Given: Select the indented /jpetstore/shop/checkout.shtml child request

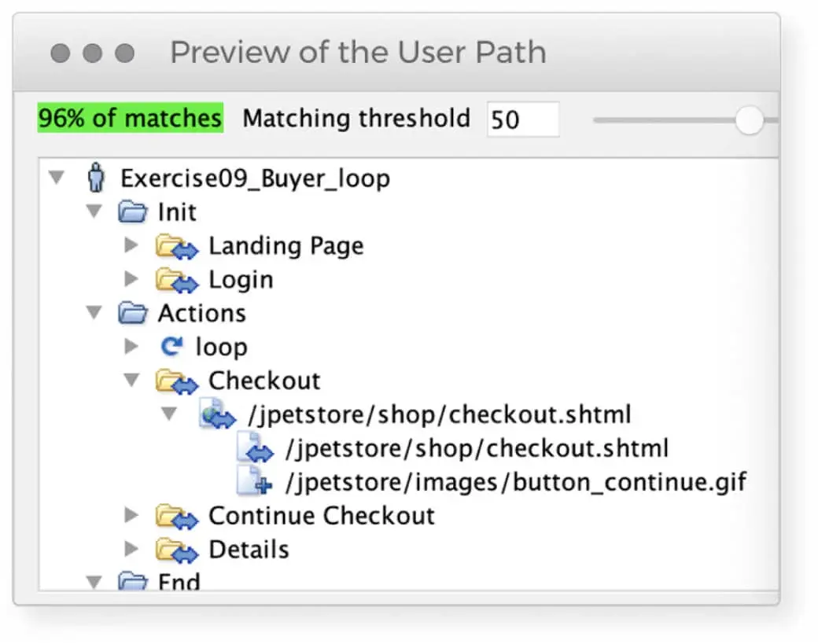Looking at the screenshot, I should pos(477,448).
